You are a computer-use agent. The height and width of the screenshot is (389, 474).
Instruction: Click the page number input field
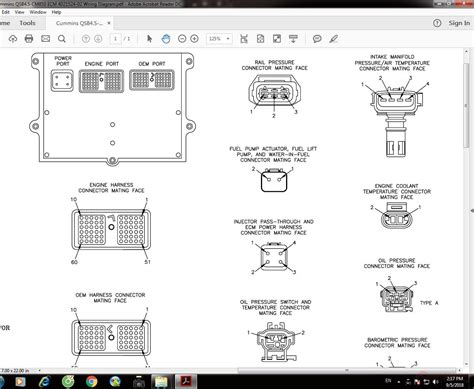point(115,39)
